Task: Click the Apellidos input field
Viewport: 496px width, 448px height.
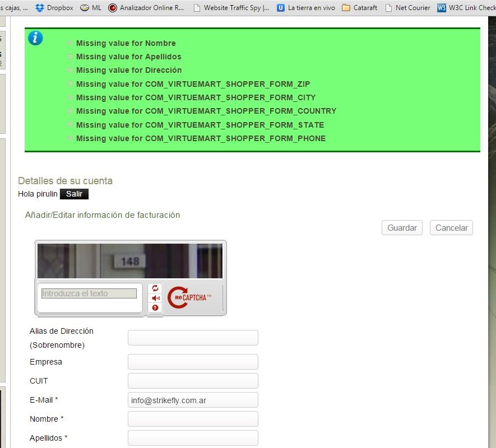Action: (193, 438)
